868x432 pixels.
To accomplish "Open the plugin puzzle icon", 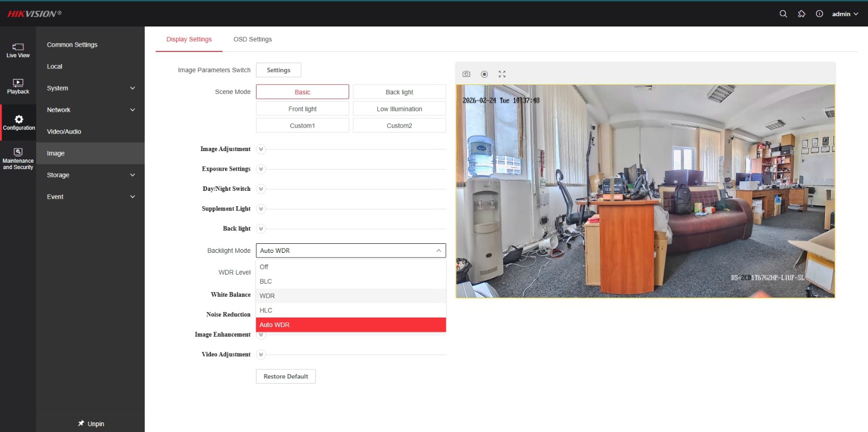I will point(801,14).
